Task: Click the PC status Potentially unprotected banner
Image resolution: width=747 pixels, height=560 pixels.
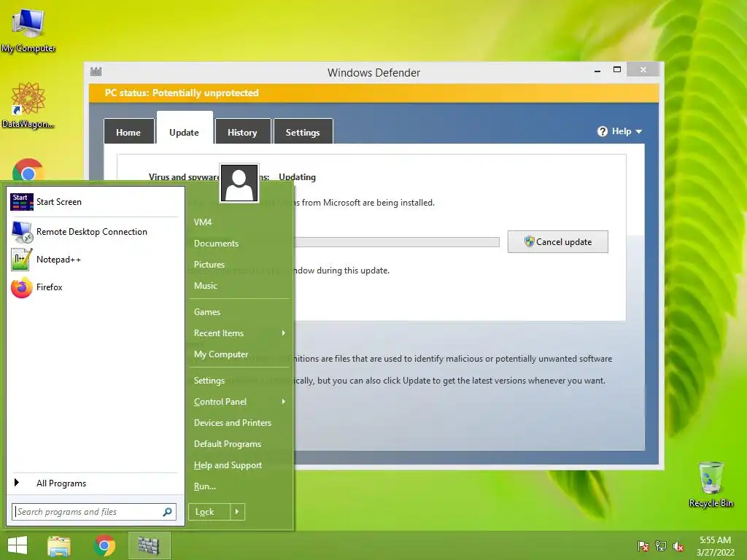Action: (x=374, y=93)
